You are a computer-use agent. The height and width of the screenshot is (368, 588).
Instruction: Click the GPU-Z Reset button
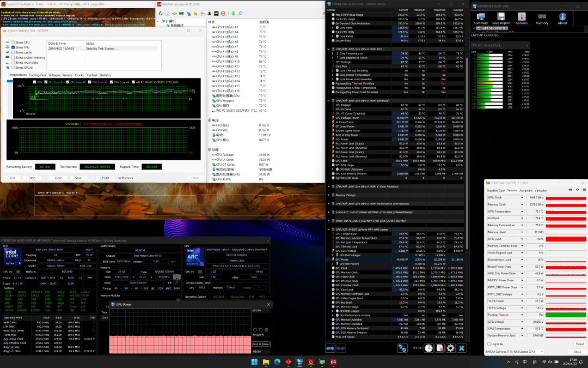click(579, 344)
